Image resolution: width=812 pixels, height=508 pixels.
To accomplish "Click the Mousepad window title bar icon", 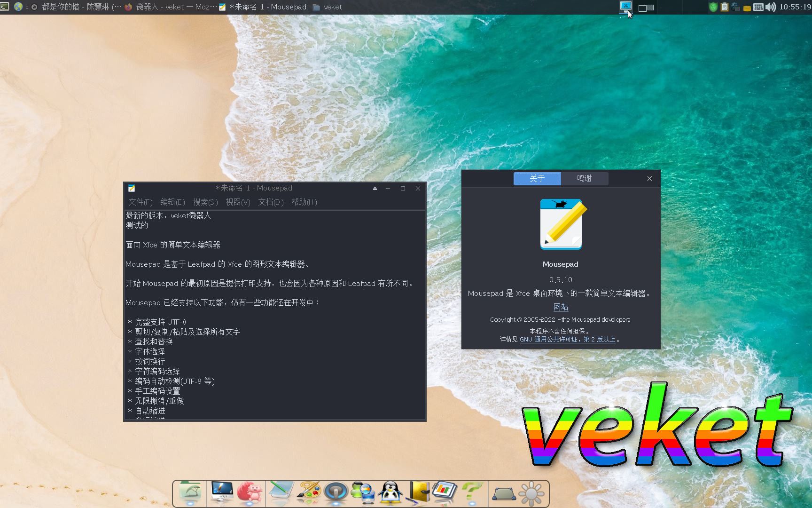I will tap(132, 188).
